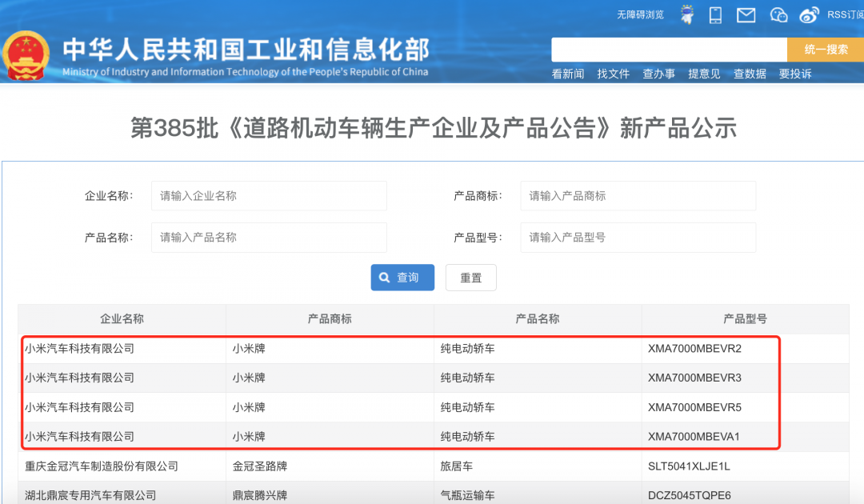The width and height of the screenshot is (864, 504).
Task: Click the robot assistant icon
Action: point(686,14)
